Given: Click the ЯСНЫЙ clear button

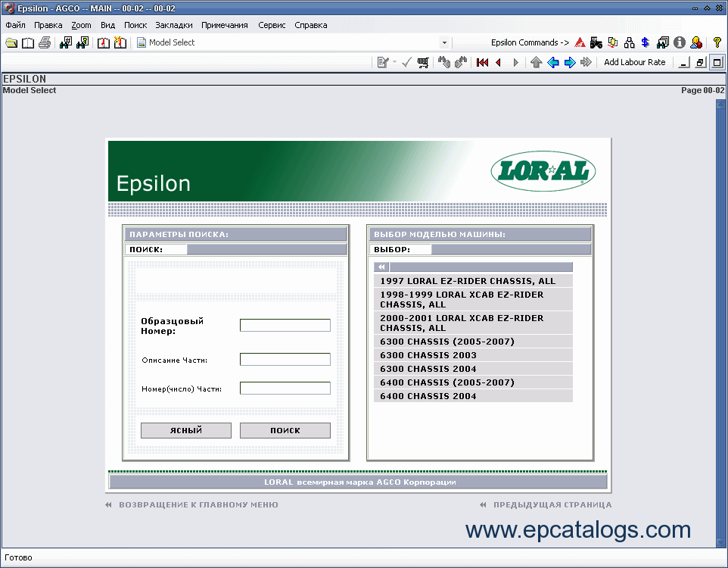Looking at the screenshot, I should click(185, 430).
